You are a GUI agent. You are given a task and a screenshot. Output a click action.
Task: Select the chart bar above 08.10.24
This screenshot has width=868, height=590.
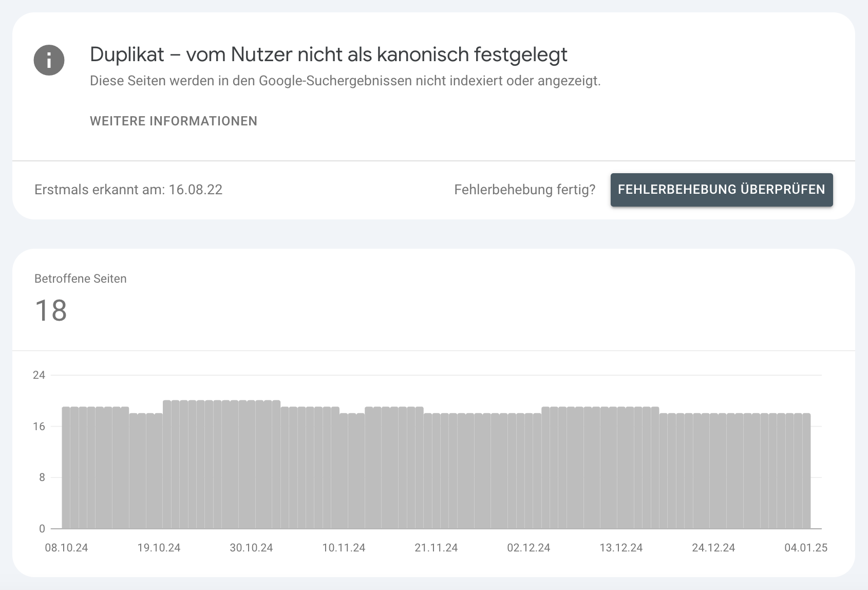(x=65, y=463)
